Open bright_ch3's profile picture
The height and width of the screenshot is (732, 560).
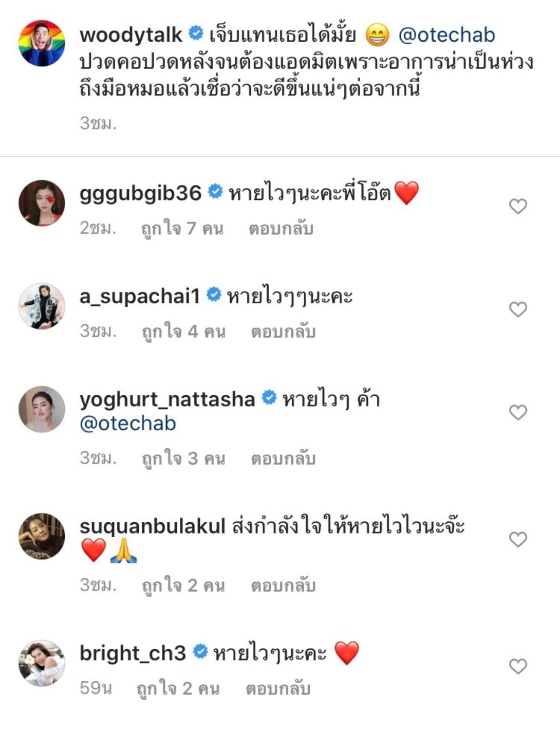(x=42, y=663)
